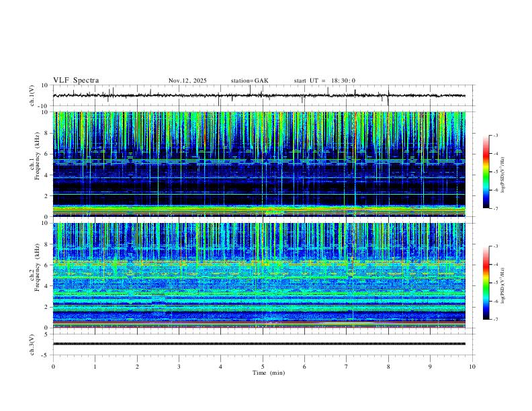Click the ch.2 spectrogram panel
The image size is (532, 411).
pyautogui.click(x=259, y=275)
